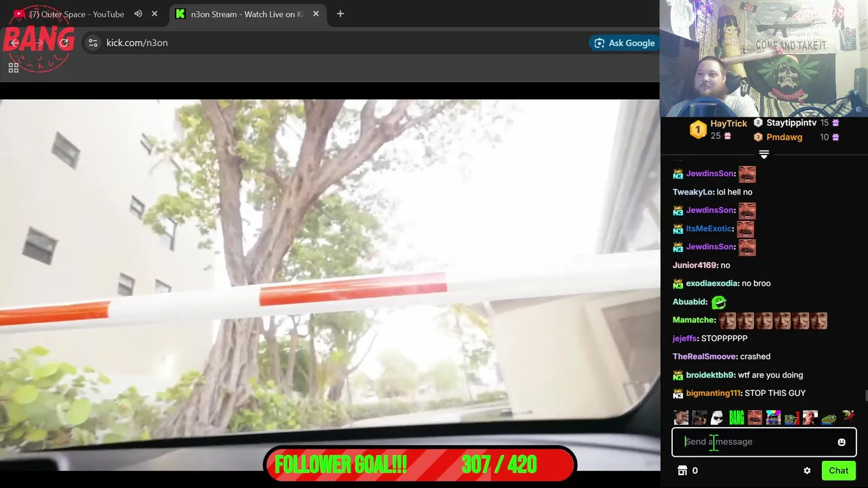Open site information icon in address bar
Screen dimensions: 868x488
click(x=93, y=43)
